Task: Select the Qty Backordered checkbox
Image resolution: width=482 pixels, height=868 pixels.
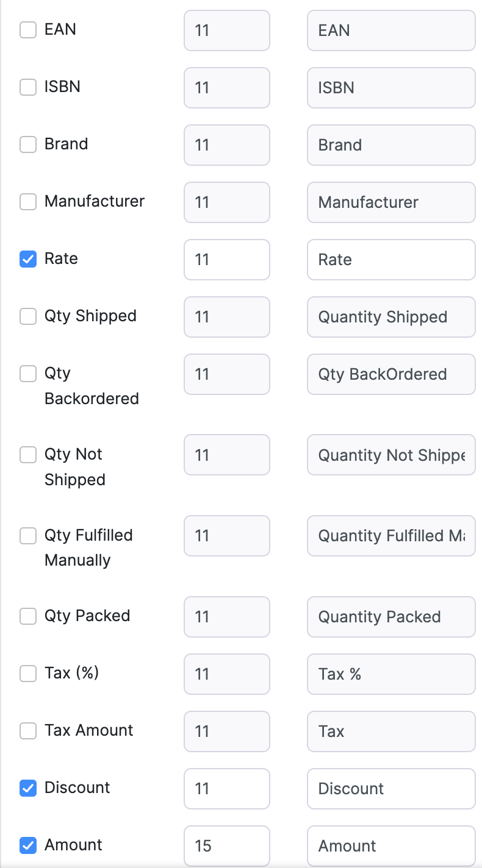Action: (28, 374)
